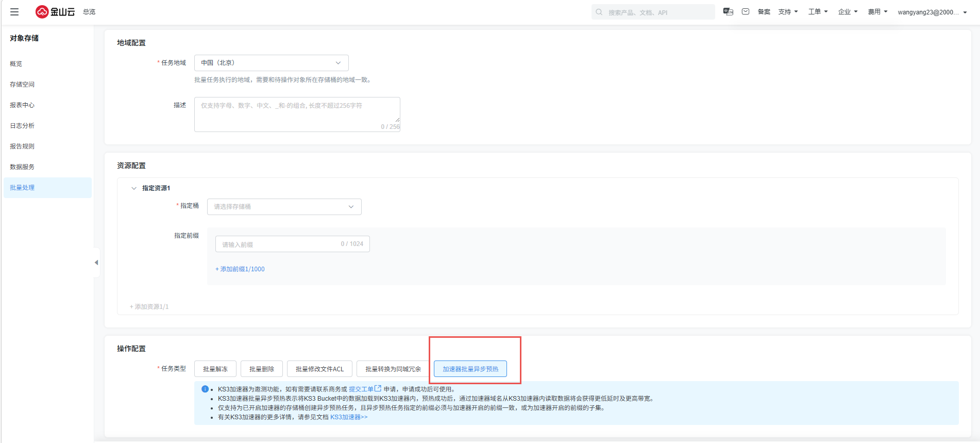Collapse the 指定资源1 section

134,188
